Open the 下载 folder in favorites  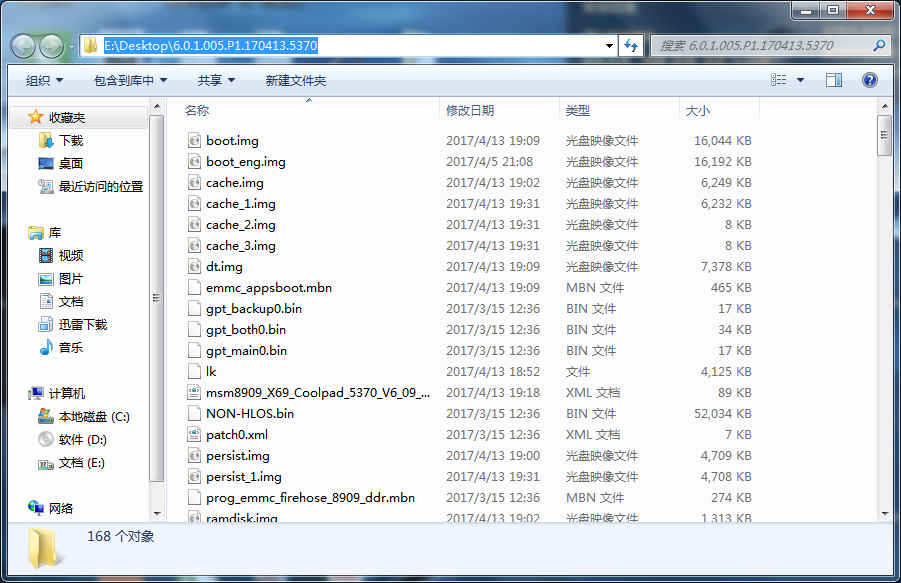[70, 141]
